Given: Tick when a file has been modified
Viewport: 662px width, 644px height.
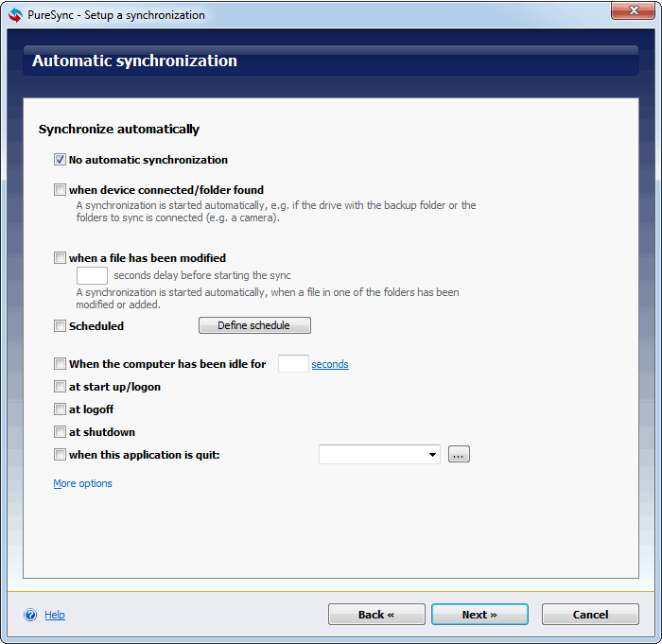Looking at the screenshot, I should coord(60,258).
